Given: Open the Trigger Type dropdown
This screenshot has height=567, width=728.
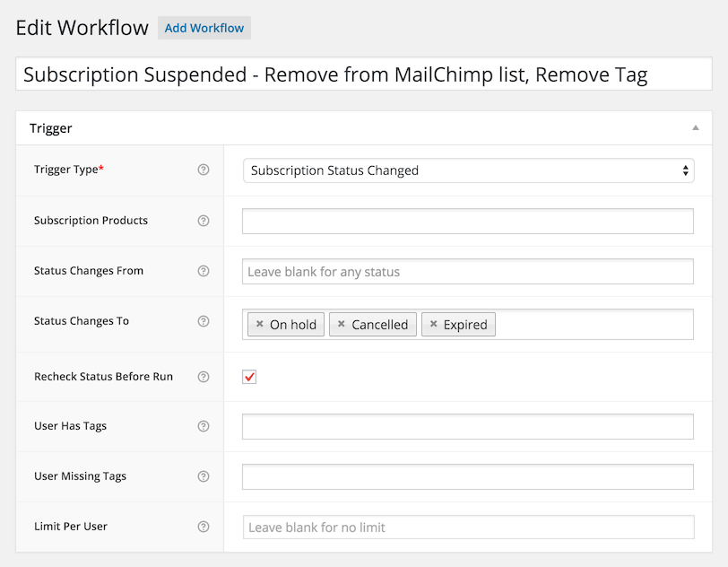Looking at the screenshot, I should pos(468,170).
